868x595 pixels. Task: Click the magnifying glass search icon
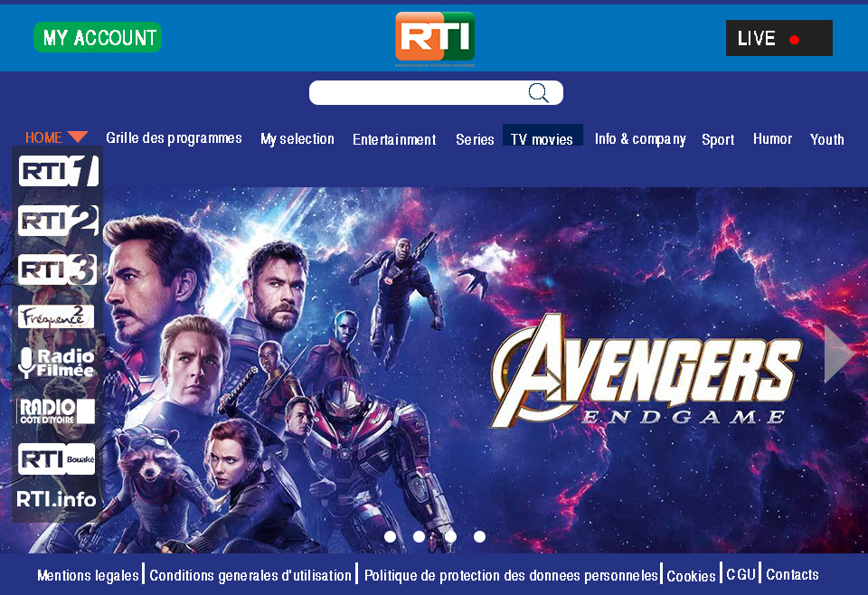click(x=538, y=92)
